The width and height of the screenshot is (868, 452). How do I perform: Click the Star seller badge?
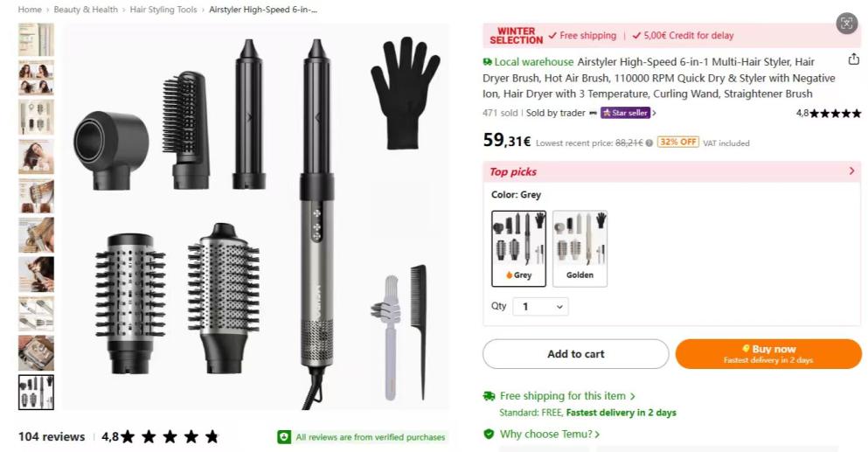coord(625,113)
